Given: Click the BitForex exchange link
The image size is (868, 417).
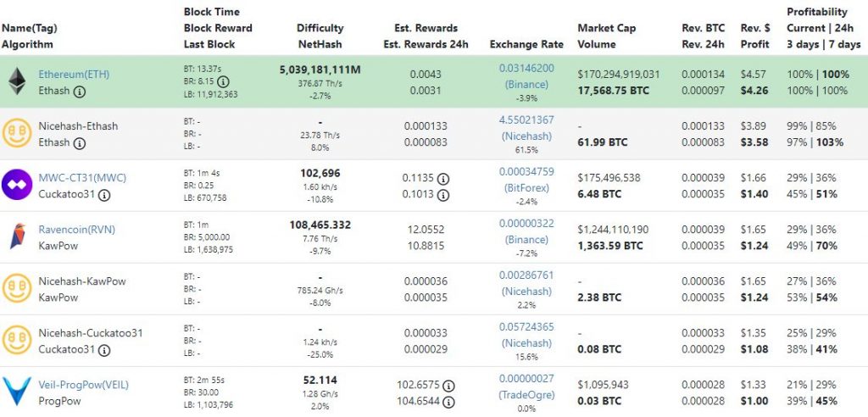Looking at the screenshot, I should (526, 188).
